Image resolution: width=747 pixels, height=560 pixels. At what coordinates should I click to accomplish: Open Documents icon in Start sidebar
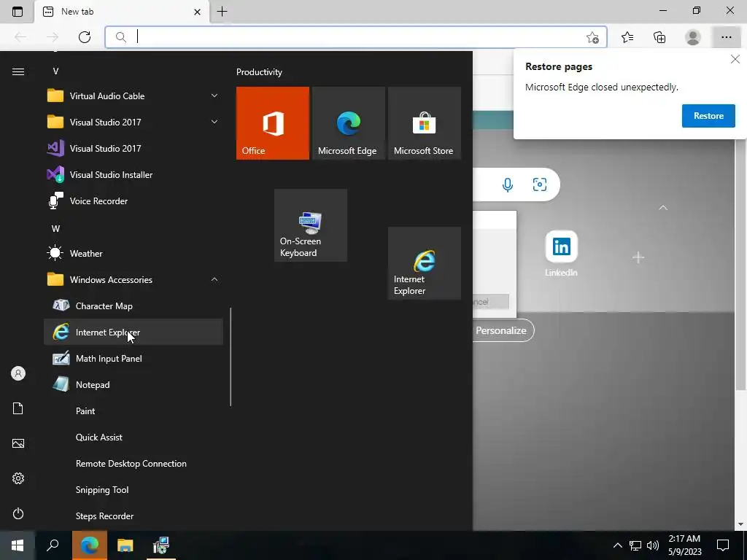point(18,408)
